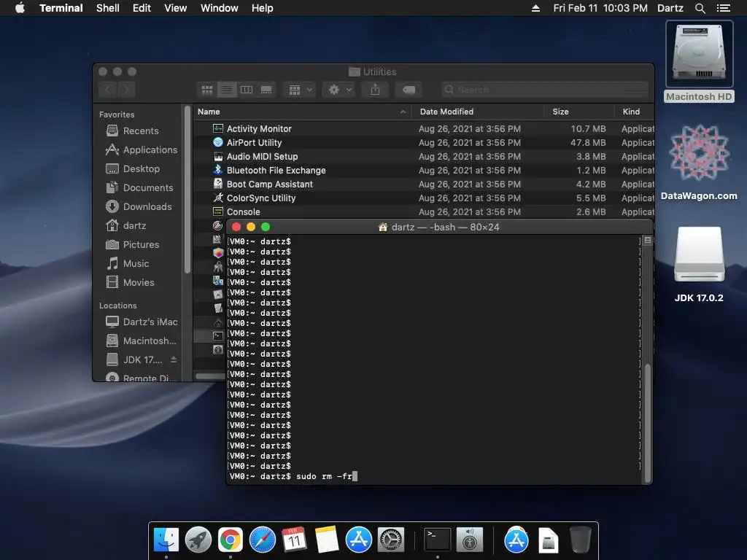747x560 pixels.
Task: Open System Preferences in Dock
Action: 391,540
